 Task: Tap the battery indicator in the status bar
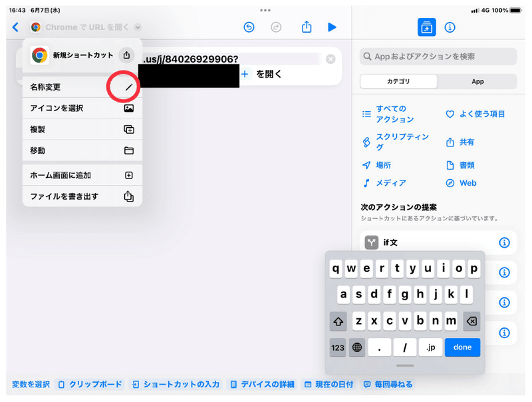pyautogui.click(x=515, y=11)
